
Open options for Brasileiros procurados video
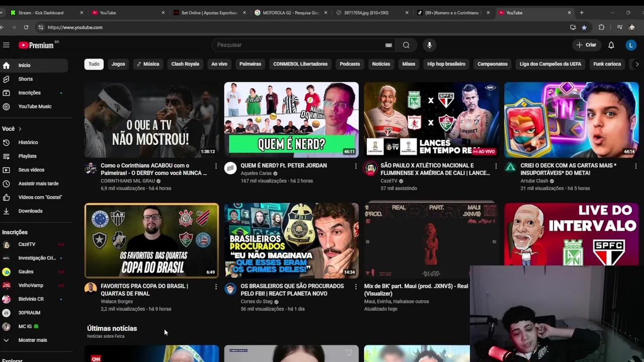click(356, 287)
